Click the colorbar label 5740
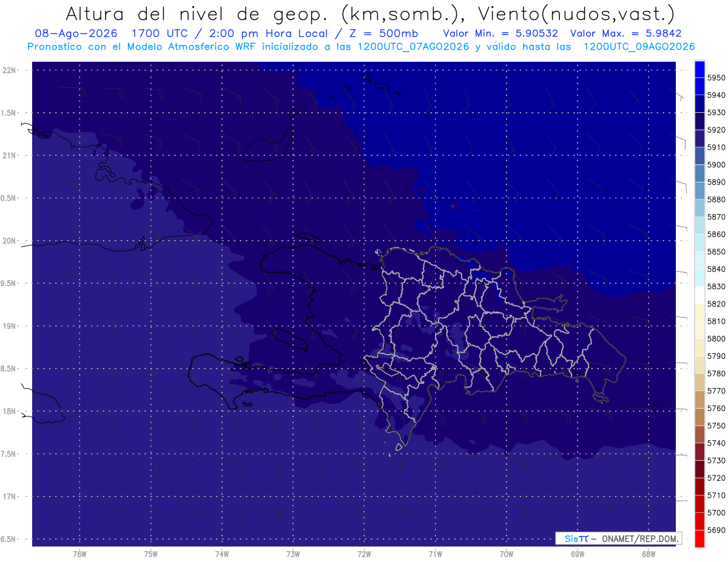The width and height of the screenshot is (728, 562). pyautogui.click(x=716, y=443)
